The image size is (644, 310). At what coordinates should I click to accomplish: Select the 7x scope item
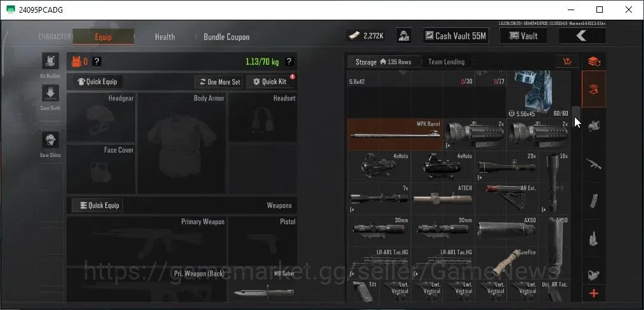pyautogui.click(x=379, y=198)
